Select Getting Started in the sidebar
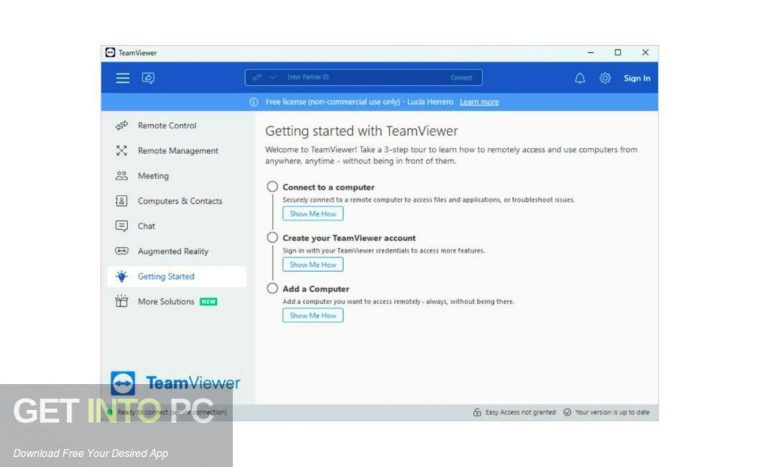Viewport: 768px width, 467px height. pos(177,276)
